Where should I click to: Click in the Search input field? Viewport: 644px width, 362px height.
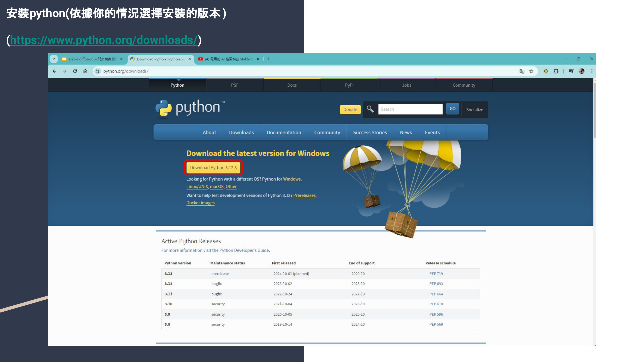click(x=410, y=109)
